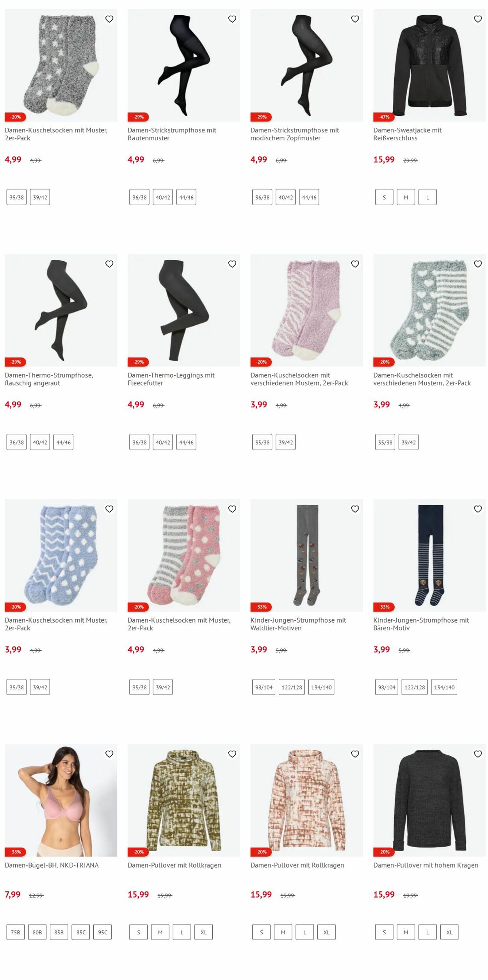Click heart on Damen-Thermo-Leggings mit Fleecefutter
This screenshot has height=980, width=488.
(232, 264)
